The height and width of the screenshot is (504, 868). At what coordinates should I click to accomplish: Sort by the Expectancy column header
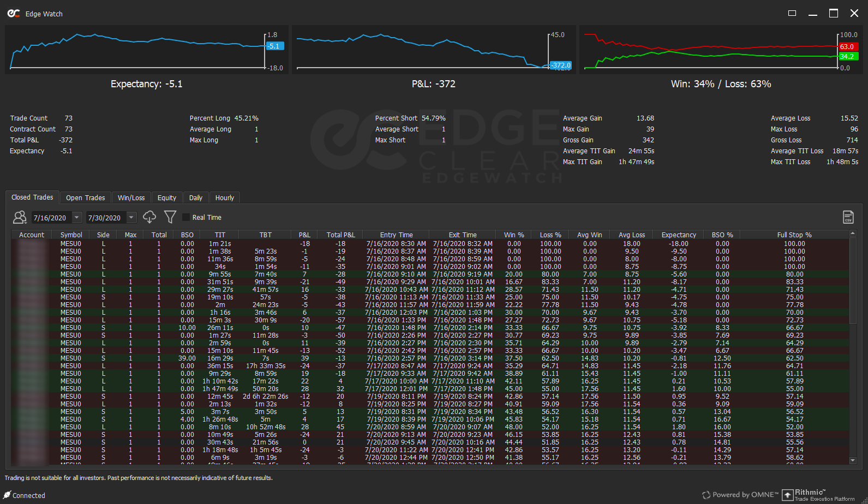(679, 235)
